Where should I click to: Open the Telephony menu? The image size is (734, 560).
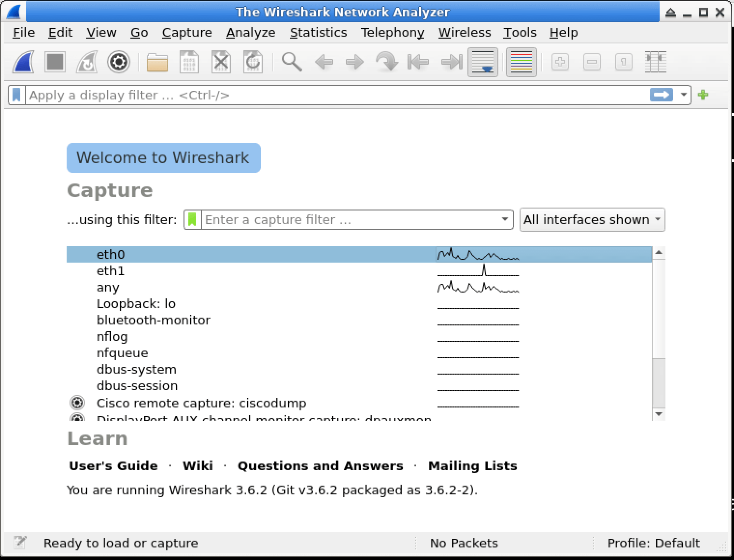pos(393,32)
